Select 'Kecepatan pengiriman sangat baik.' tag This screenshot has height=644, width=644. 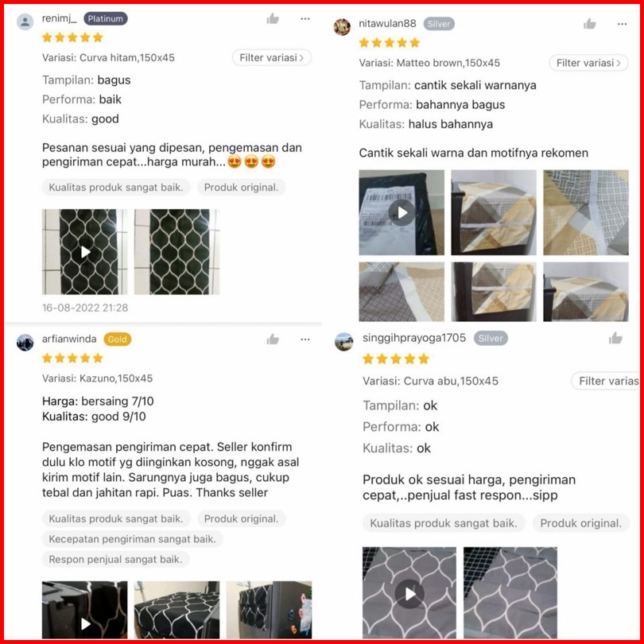(132, 539)
